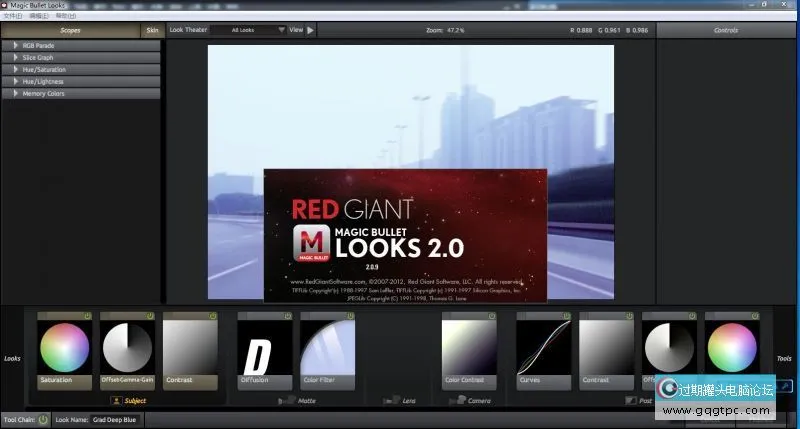Open the Looks drawer on left edge
Image resolution: width=800 pixels, height=429 pixels.
(x=12, y=357)
